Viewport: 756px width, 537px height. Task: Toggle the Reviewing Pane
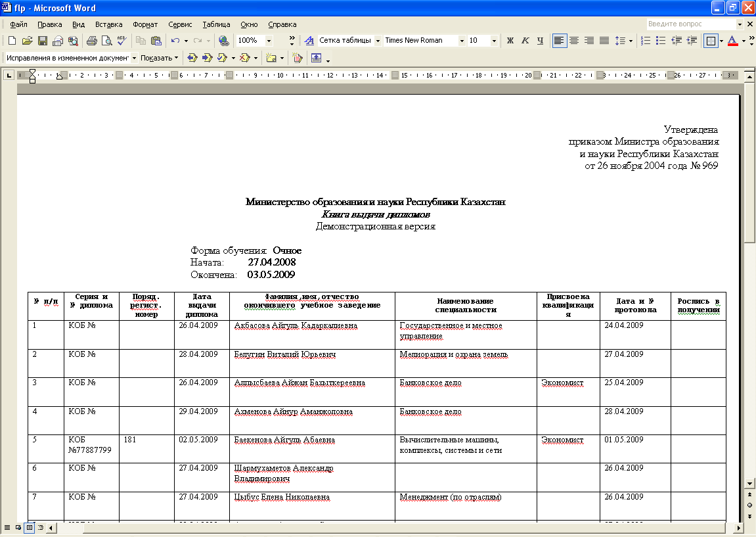click(317, 58)
